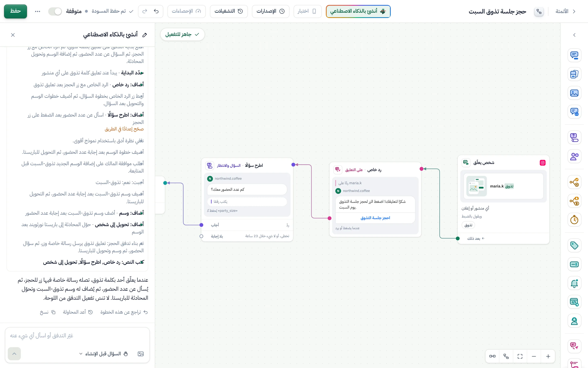Zoom in on the canvas
Image resolution: width=588 pixels, height=368 pixels.
pyautogui.click(x=548, y=356)
